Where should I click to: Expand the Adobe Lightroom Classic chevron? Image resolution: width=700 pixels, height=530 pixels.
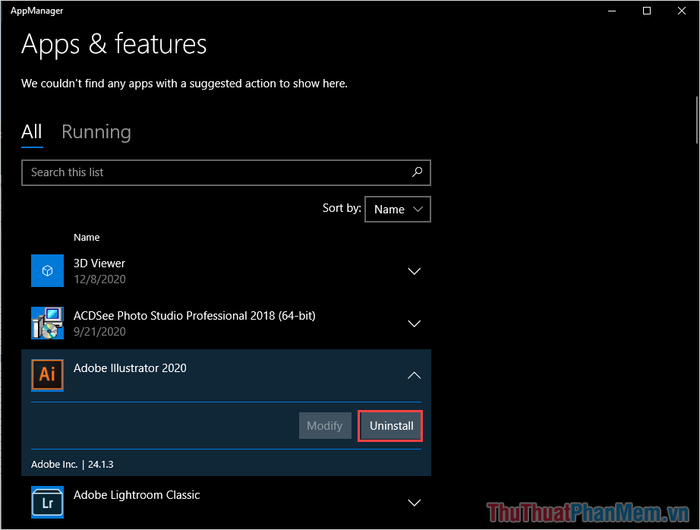[414, 503]
